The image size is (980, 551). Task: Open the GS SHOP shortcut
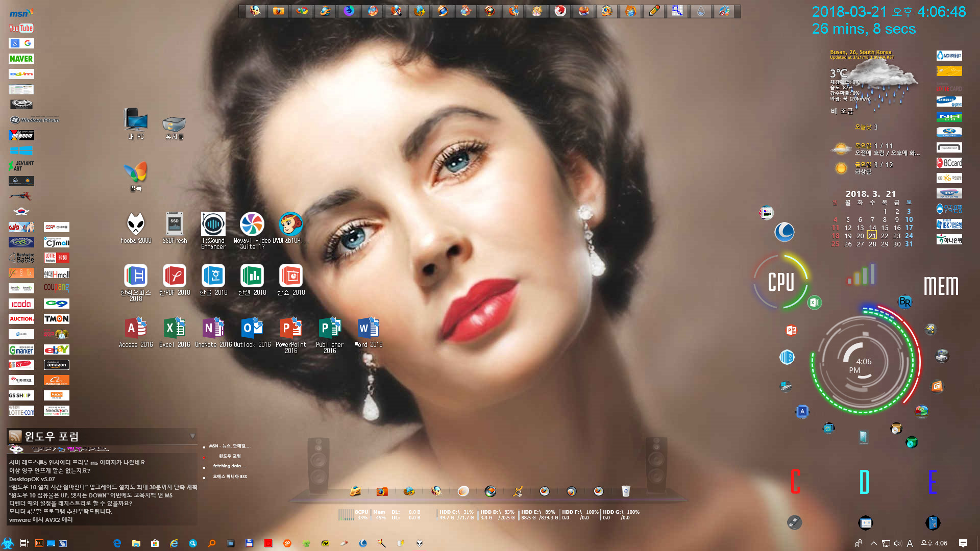(x=21, y=395)
